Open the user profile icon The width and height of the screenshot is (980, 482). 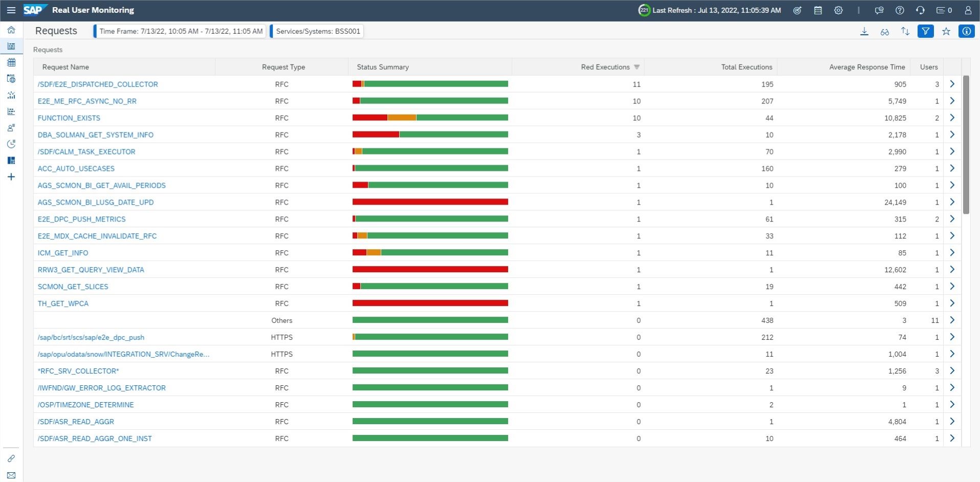968,10
